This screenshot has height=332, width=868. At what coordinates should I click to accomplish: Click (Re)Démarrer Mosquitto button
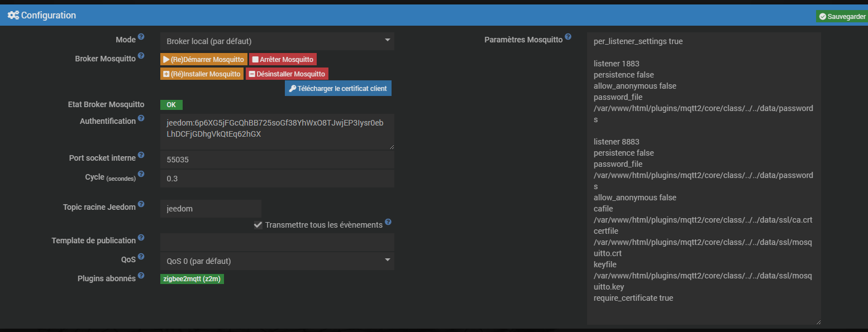point(203,59)
